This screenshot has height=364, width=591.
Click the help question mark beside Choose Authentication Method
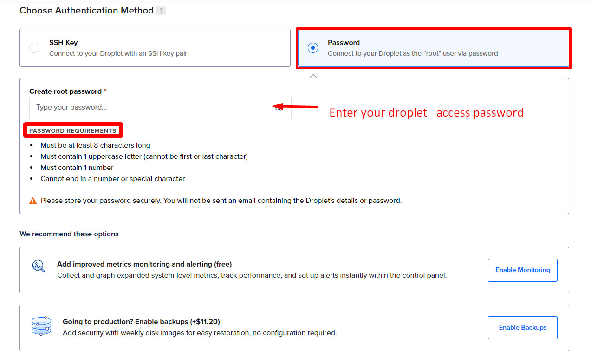(x=161, y=10)
